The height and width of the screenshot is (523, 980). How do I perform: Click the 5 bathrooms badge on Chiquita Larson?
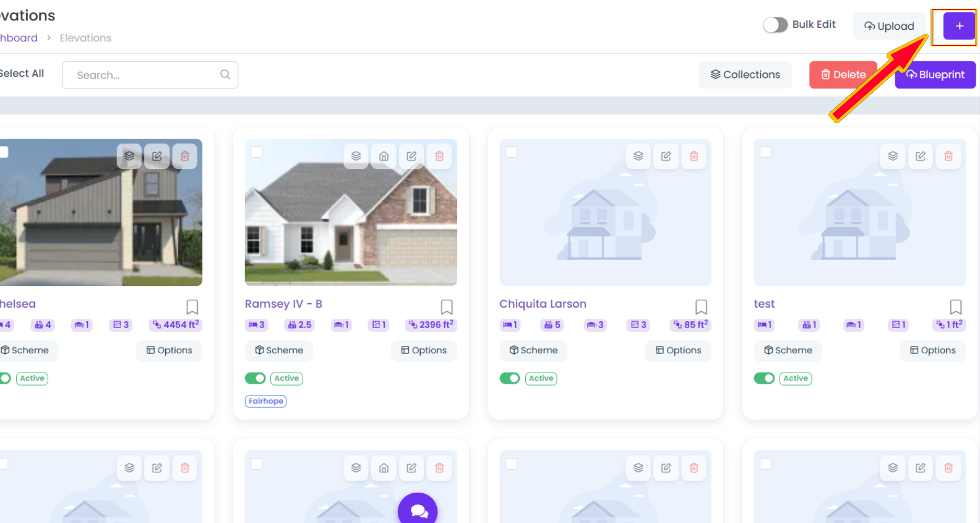(552, 324)
